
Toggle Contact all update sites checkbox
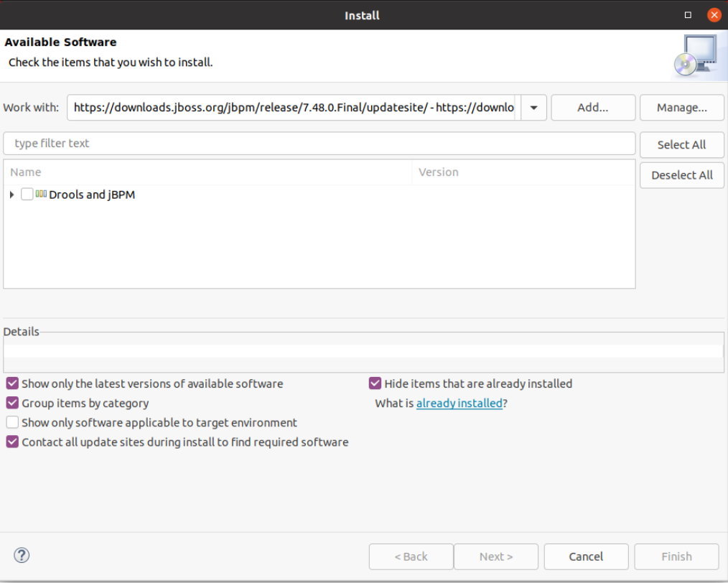click(12, 442)
